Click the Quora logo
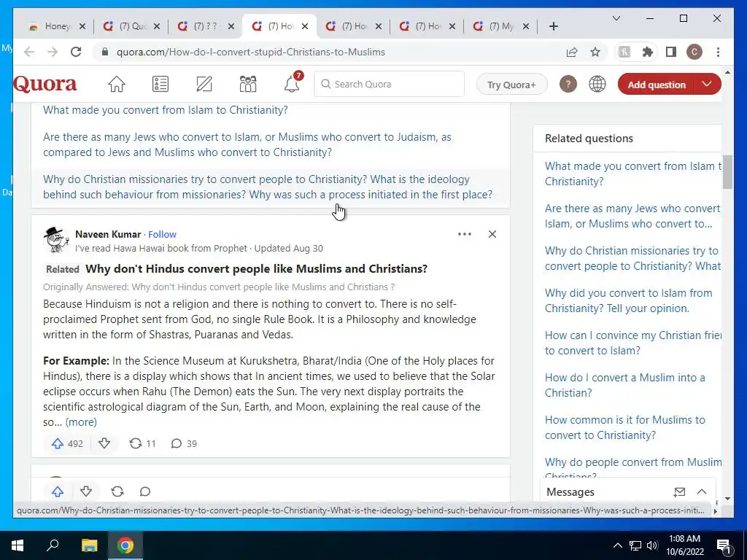The height and width of the screenshot is (560, 747). pos(44,85)
